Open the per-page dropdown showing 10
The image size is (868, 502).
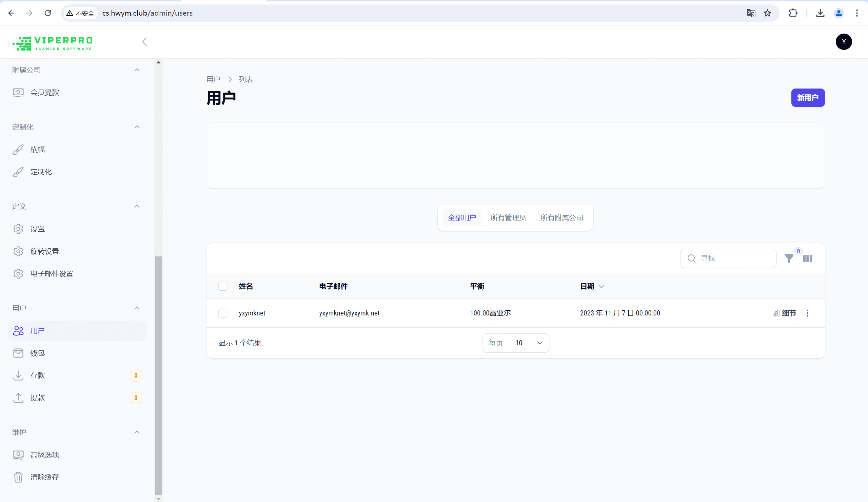coord(528,343)
